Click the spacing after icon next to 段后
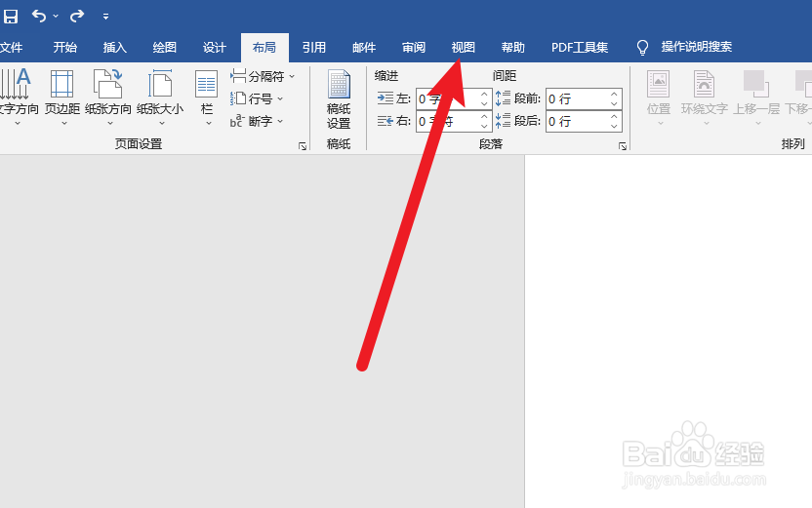 point(503,121)
